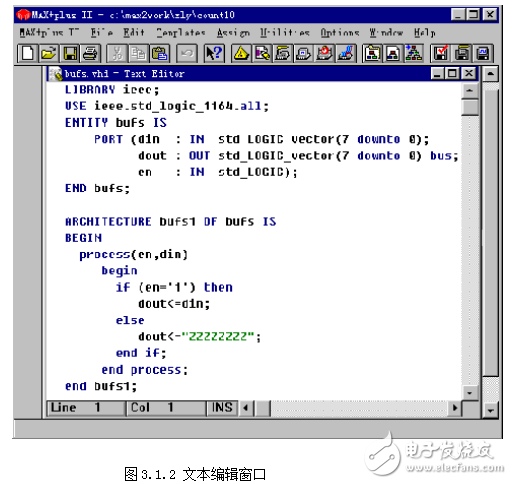The image size is (512, 484).
Task: Open the Utilities menu
Action: pos(285,33)
